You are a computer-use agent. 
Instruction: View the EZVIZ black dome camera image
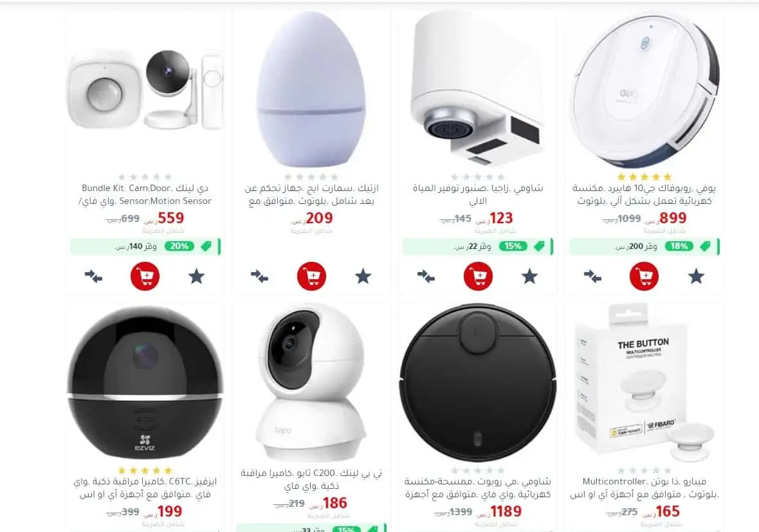145,382
